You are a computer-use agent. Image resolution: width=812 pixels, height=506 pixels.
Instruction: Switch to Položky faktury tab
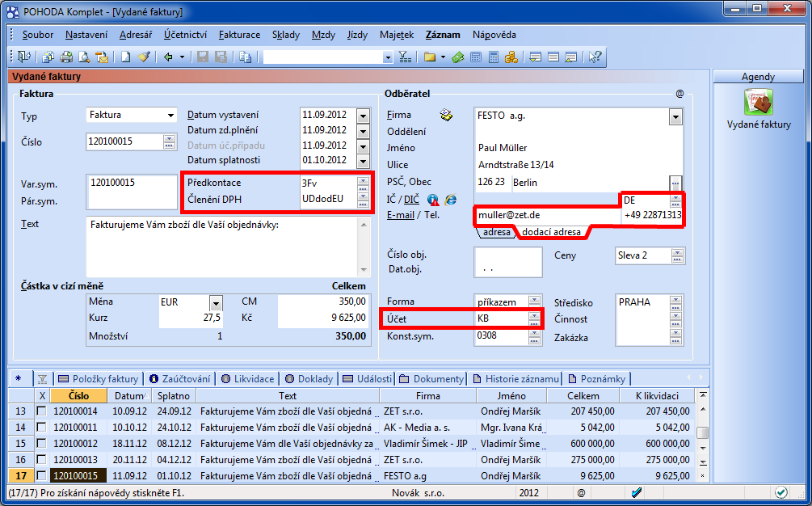pos(98,378)
